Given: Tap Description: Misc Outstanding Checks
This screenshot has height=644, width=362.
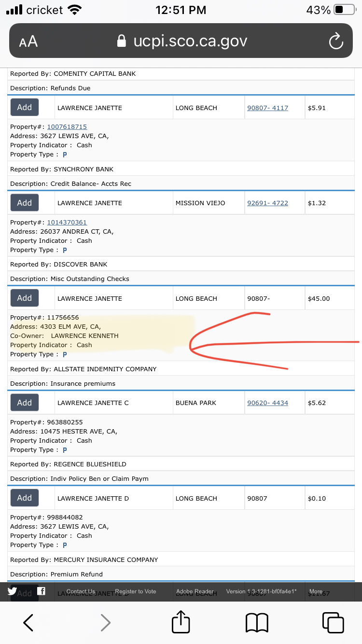Looking at the screenshot, I should point(70,279).
